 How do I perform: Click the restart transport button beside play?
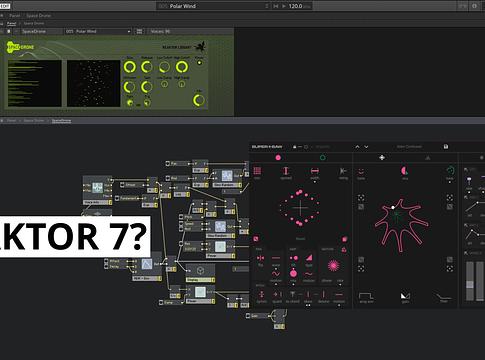point(276,6)
